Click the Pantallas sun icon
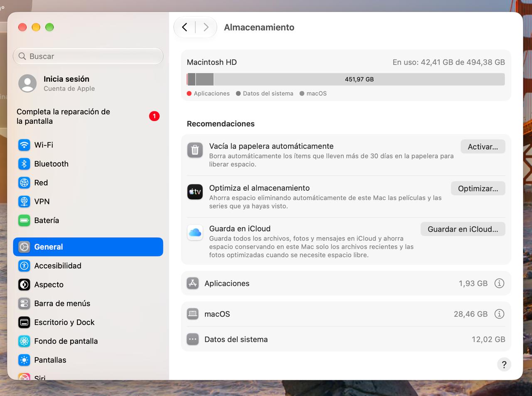 (24, 360)
